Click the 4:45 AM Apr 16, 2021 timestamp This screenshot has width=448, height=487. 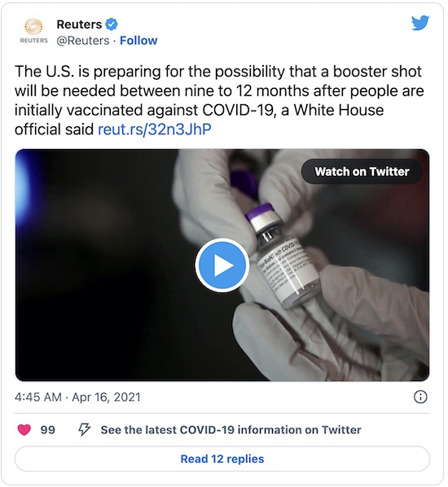click(77, 397)
